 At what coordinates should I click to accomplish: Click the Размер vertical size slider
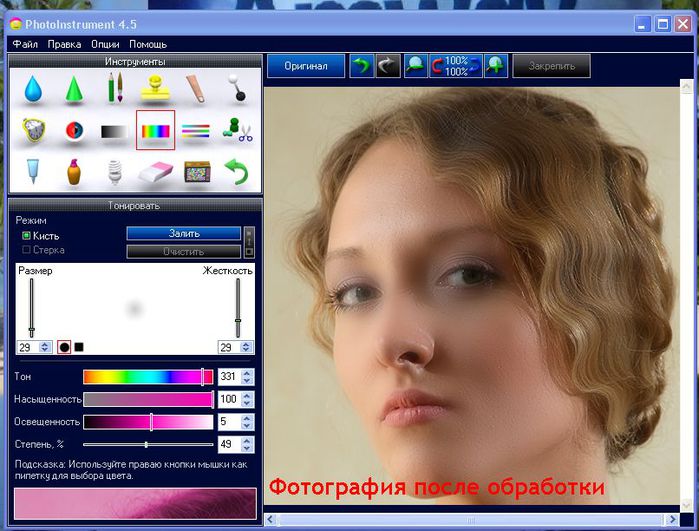[x=32, y=308]
